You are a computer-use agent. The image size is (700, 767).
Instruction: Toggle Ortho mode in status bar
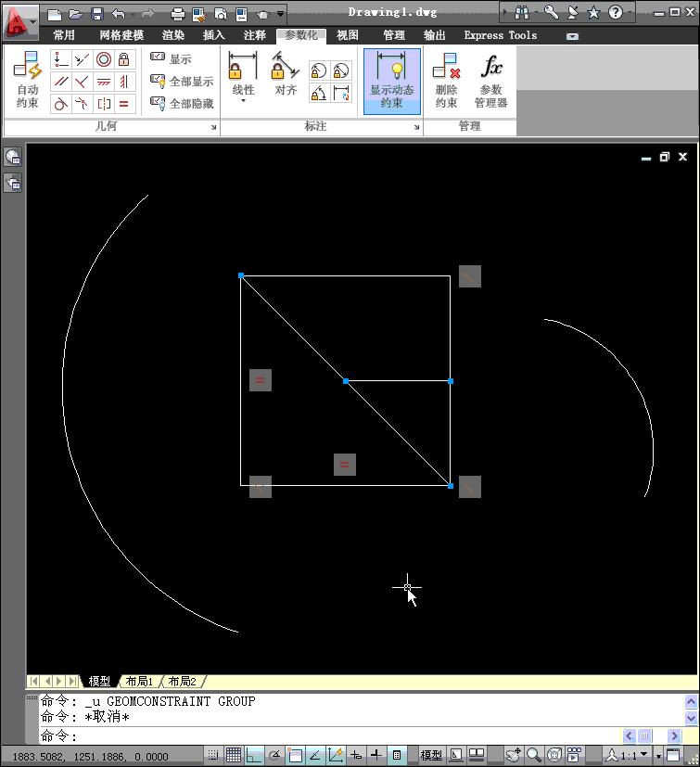(x=254, y=755)
